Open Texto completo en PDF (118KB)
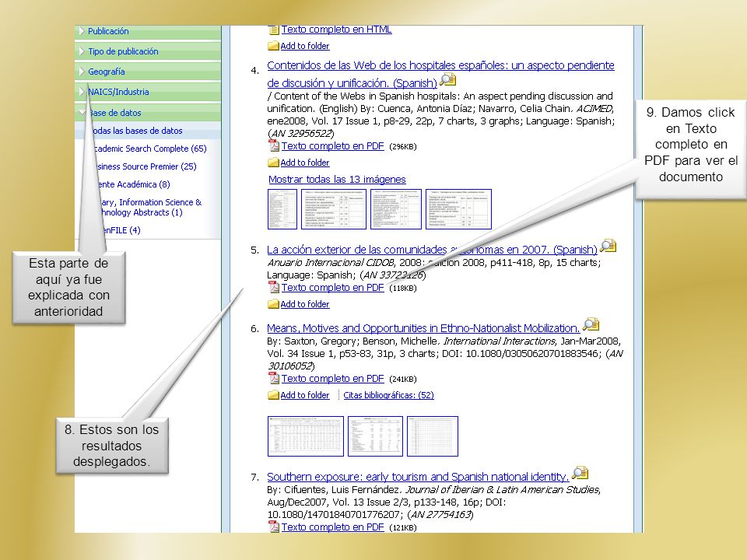The image size is (747, 560). click(332, 288)
